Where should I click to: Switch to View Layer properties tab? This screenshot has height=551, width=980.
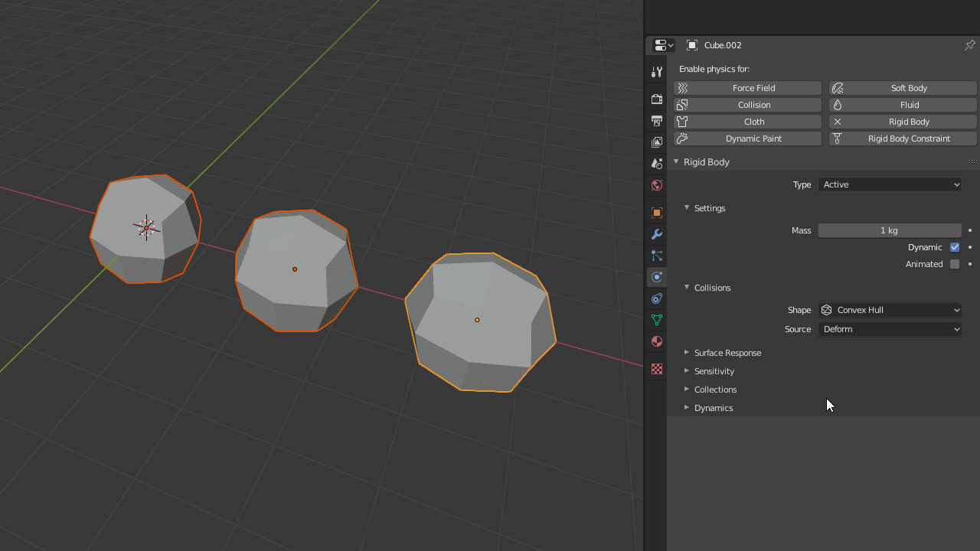pyautogui.click(x=657, y=142)
